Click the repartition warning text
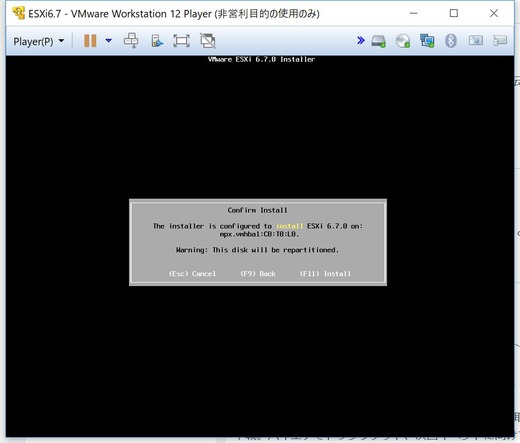The image size is (520, 443). click(257, 250)
